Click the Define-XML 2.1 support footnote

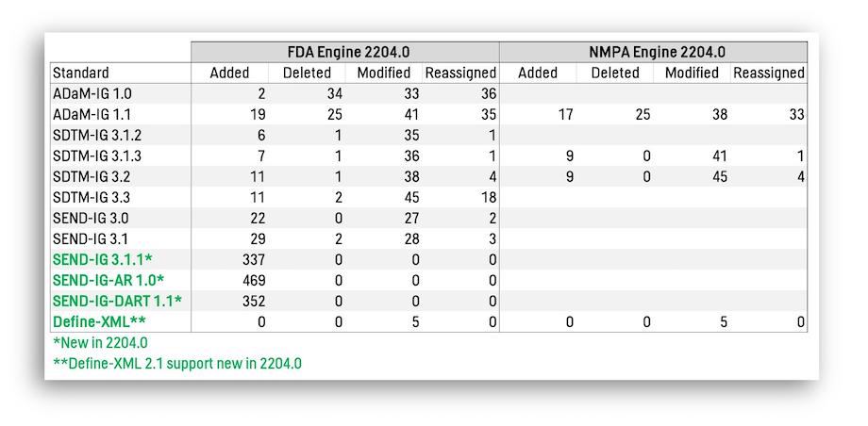(x=177, y=364)
